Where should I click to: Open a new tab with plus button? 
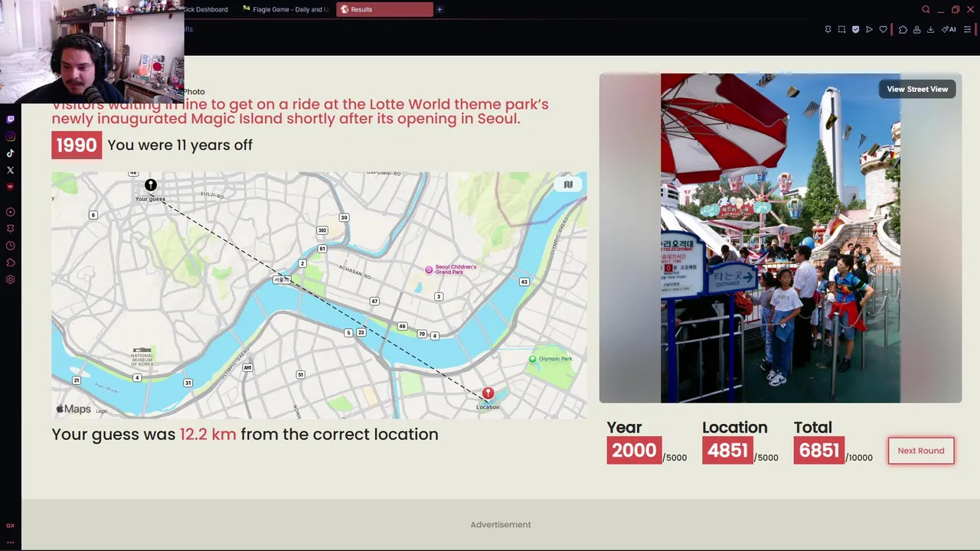coord(439,9)
